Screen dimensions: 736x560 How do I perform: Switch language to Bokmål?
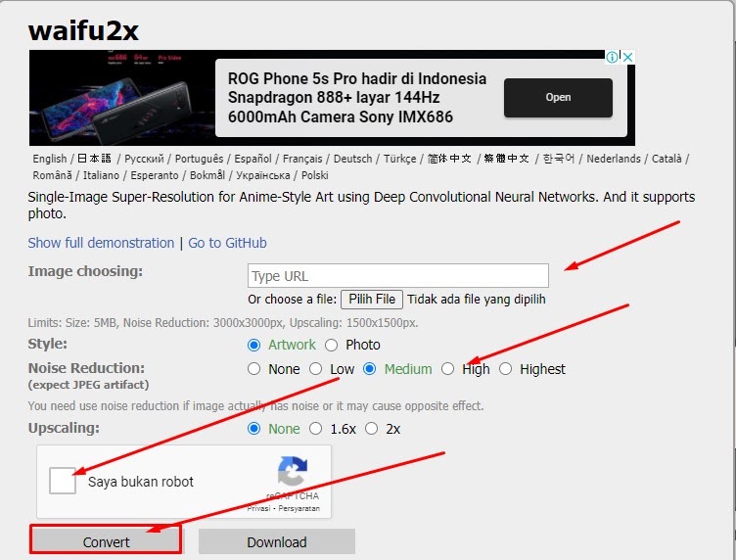[x=207, y=175]
